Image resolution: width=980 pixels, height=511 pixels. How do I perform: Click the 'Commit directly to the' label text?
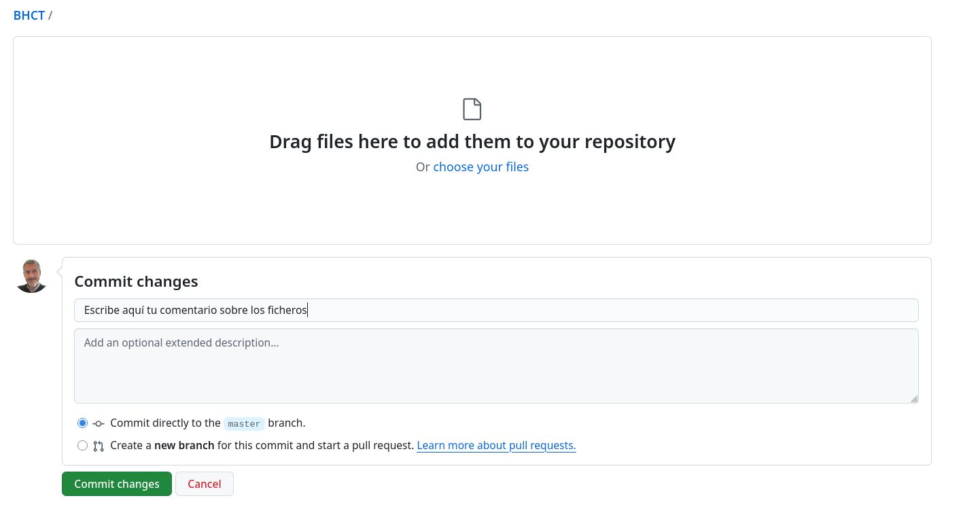165,423
